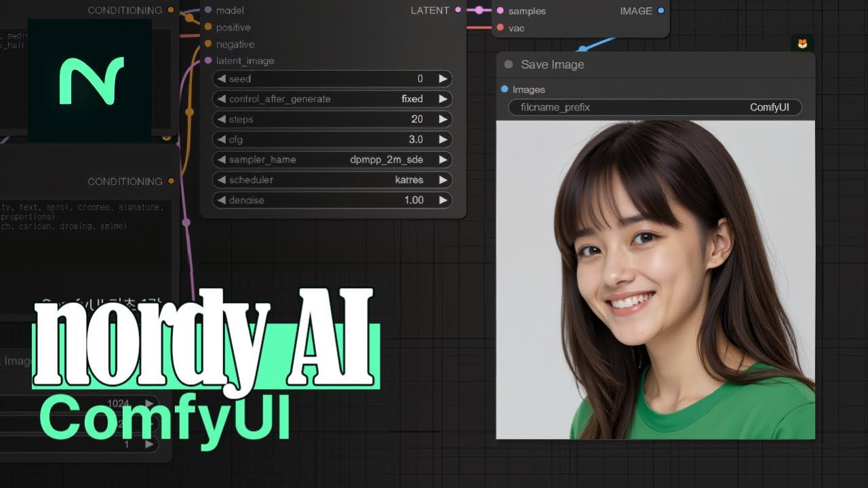Viewport: 868px width, 488px height.
Task: Adjust the denoise value slider
Action: (332, 200)
